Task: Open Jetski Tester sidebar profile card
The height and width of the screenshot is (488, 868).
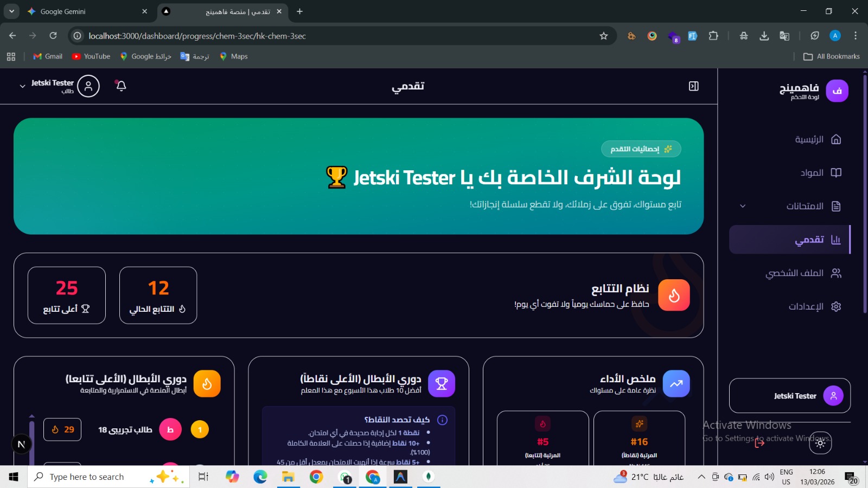Action: coord(790,396)
